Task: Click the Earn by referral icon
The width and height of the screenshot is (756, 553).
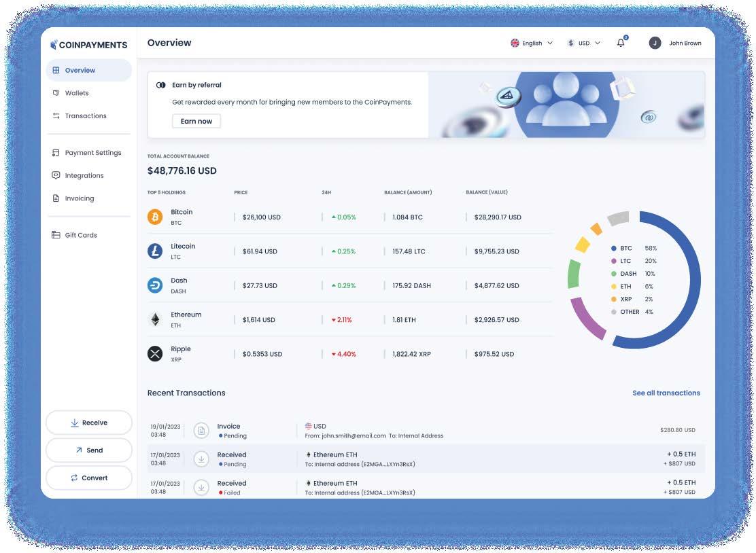Action: [x=161, y=86]
